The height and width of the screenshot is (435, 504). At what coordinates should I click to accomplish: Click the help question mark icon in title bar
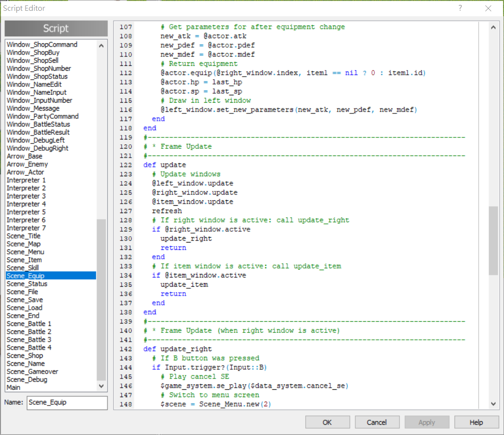pyautogui.click(x=460, y=8)
